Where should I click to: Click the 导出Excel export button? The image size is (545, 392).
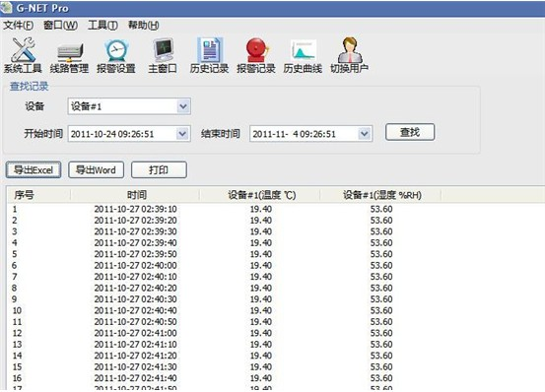point(34,169)
